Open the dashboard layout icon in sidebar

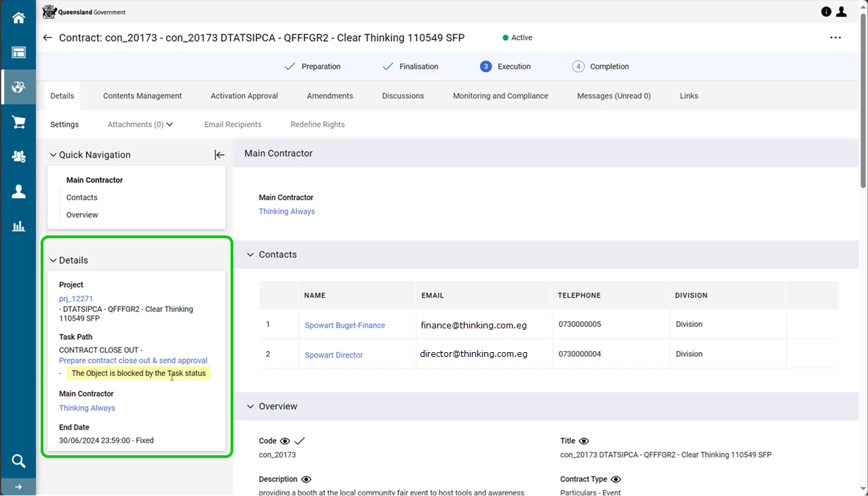[x=18, y=53]
